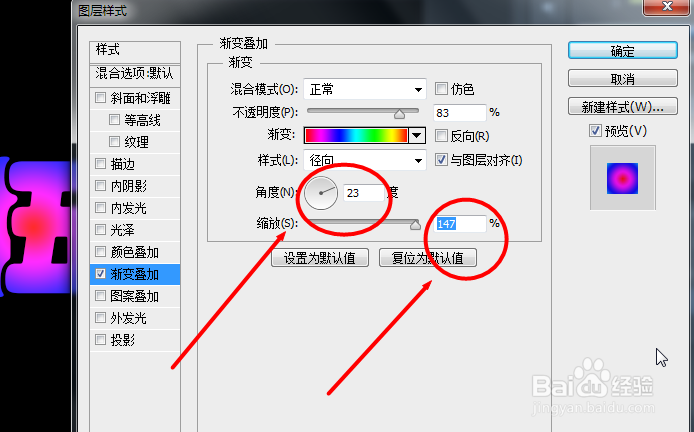Open the gradient picker arrow
The width and height of the screenshot is (694, 432).
[417, 135]
